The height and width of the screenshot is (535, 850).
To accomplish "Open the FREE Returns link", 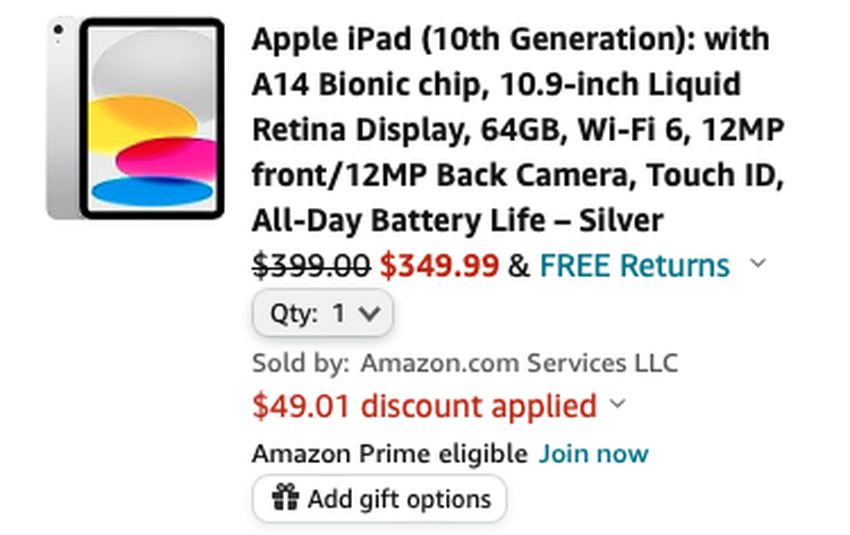I will point(634,266).
